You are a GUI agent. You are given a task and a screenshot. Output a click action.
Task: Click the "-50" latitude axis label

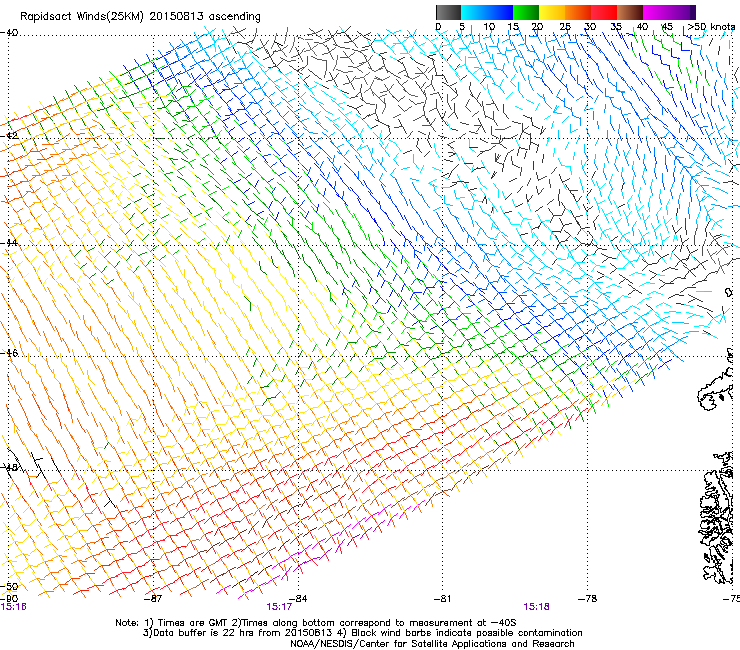pyautogui.click(x=9, y=587)
